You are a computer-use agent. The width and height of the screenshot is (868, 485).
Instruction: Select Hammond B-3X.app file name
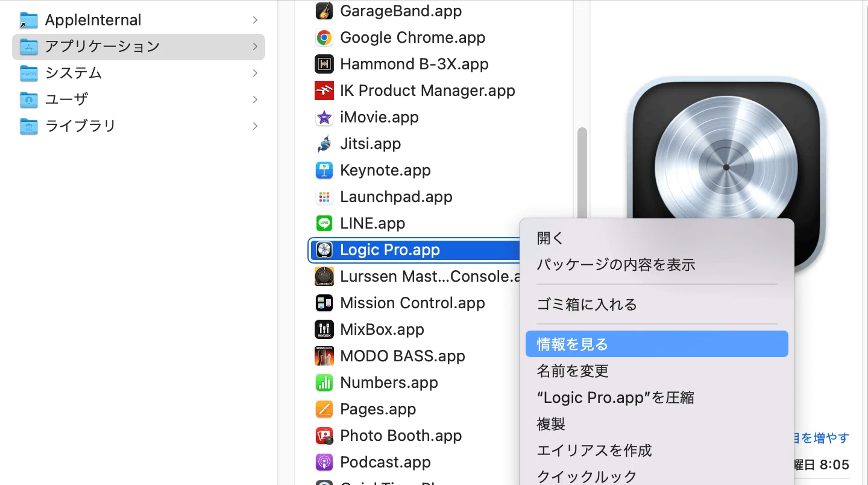pos(414,64)
